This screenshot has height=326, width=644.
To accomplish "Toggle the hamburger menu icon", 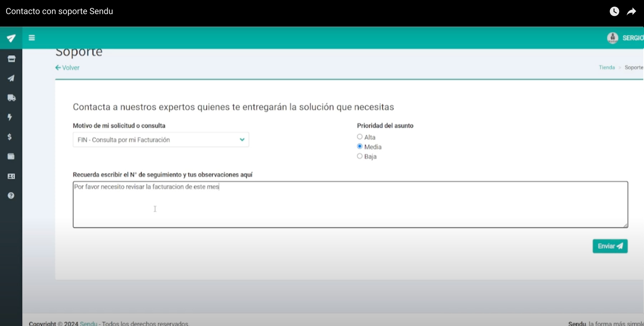I will coord(32,38).
